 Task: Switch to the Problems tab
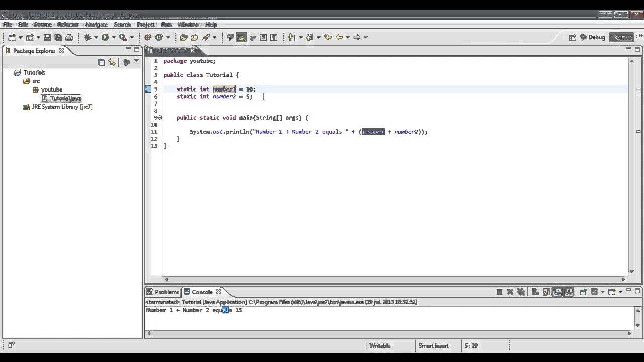tap(163, 292)
